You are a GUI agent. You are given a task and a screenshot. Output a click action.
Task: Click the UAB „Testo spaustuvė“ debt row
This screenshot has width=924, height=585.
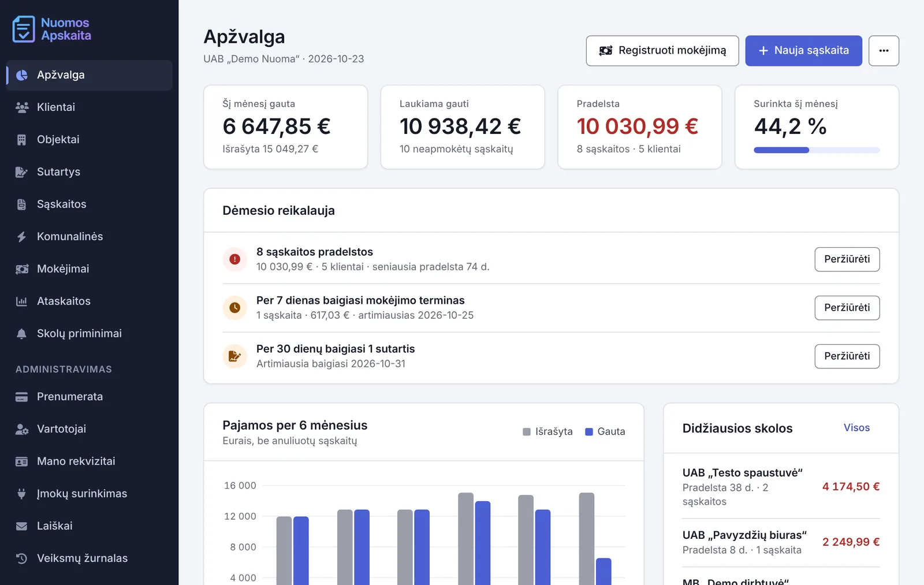tap(781, 487)
